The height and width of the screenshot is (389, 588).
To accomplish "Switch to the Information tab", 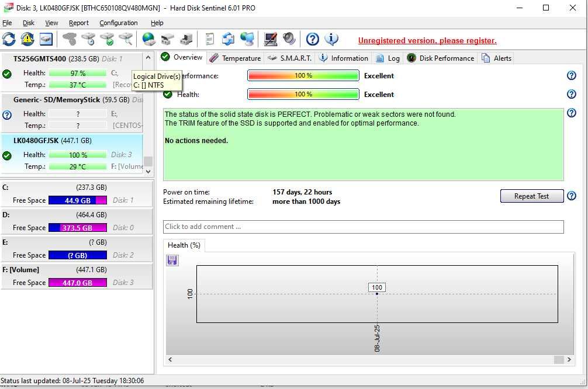I will (344, 58).
